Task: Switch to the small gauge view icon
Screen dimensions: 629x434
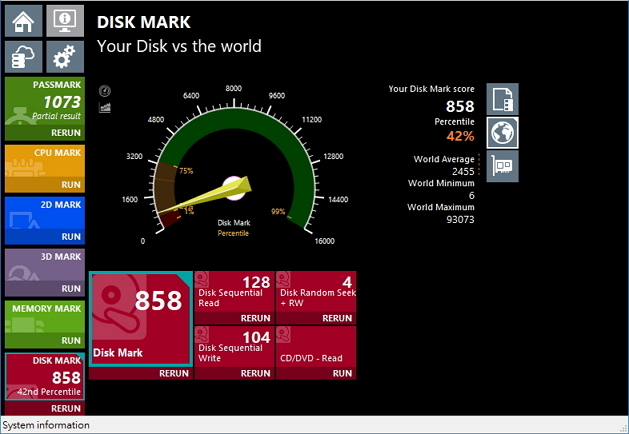Action: coord(105,91)
